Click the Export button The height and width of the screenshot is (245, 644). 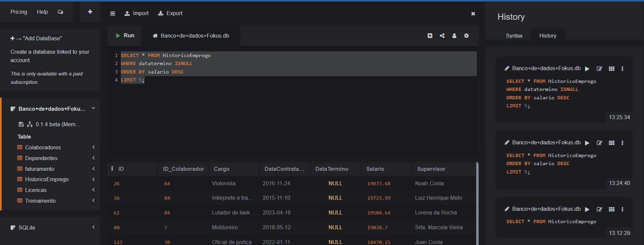(x=170, y=13)
